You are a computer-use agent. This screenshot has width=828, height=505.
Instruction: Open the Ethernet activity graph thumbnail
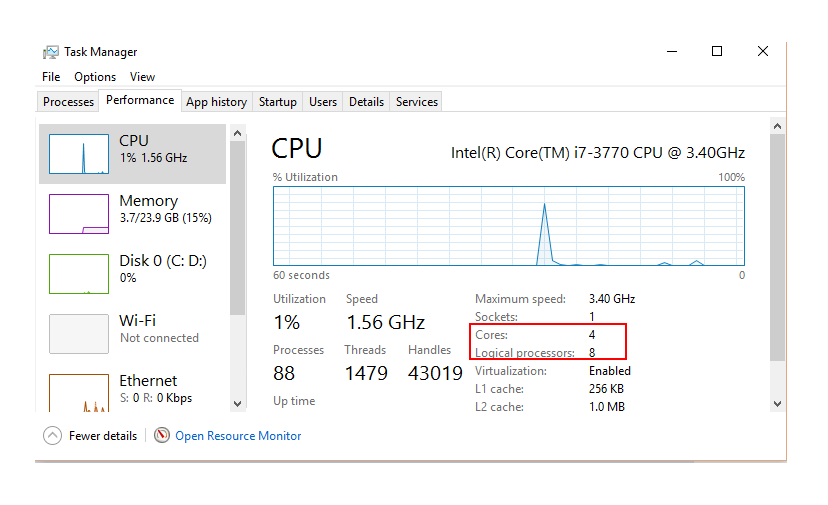click(x=79, y=393)
